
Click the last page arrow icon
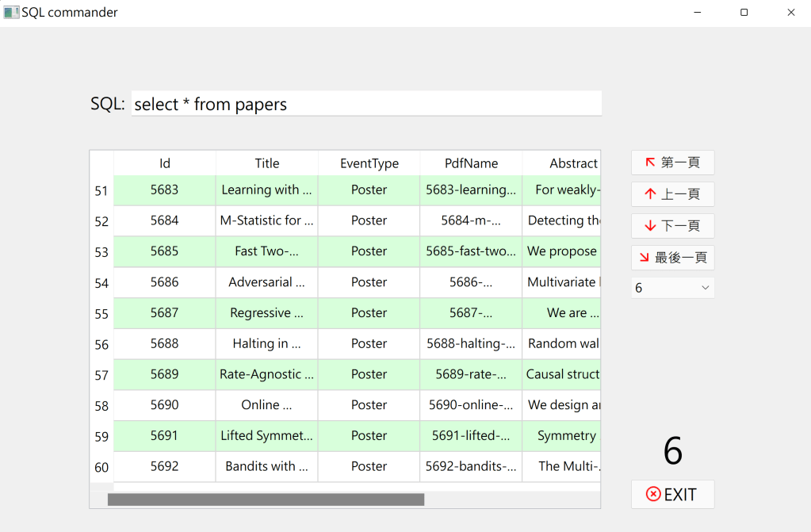click(645, 257)
